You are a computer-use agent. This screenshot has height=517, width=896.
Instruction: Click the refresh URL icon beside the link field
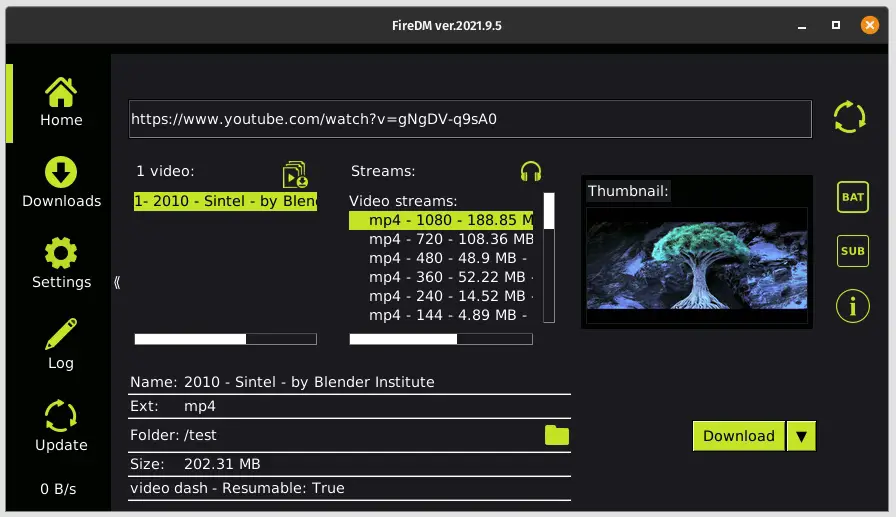click(850, 117)
